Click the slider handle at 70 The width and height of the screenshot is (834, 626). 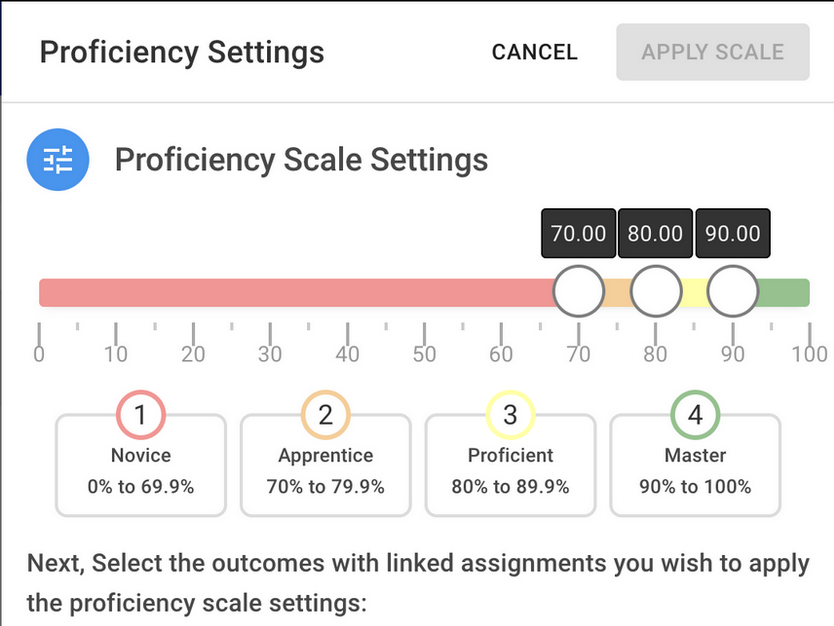[579, 292]
